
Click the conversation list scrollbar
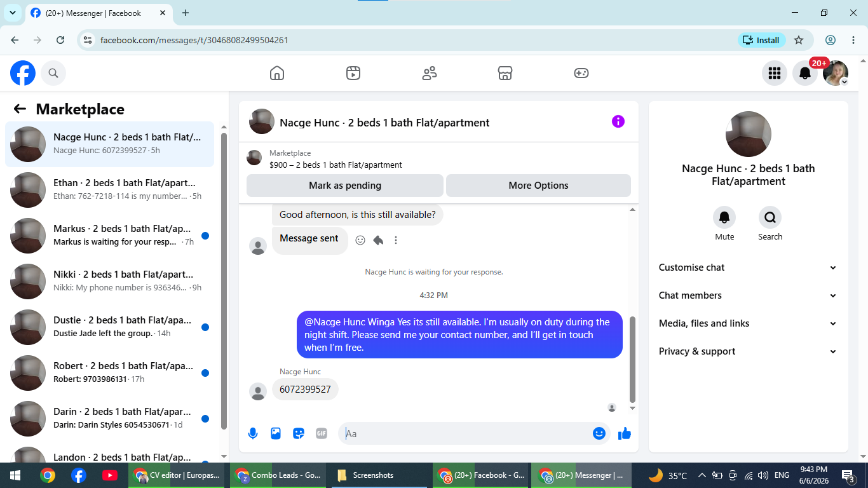224,280
